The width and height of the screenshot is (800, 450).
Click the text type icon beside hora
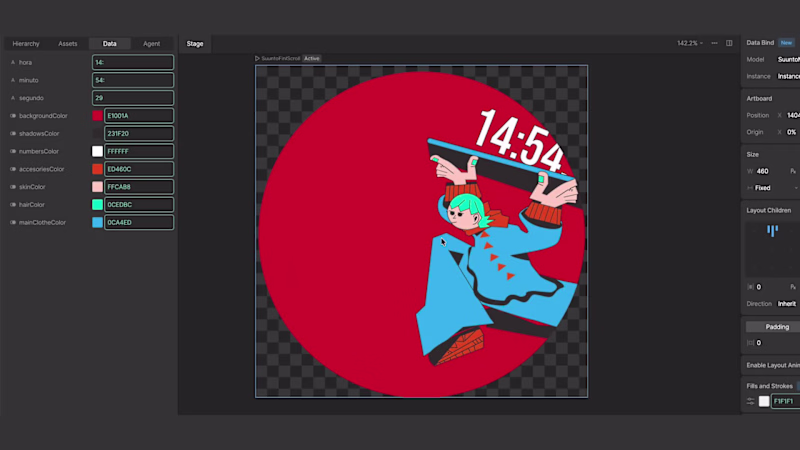pyautogui.click(x=13, y=62)
